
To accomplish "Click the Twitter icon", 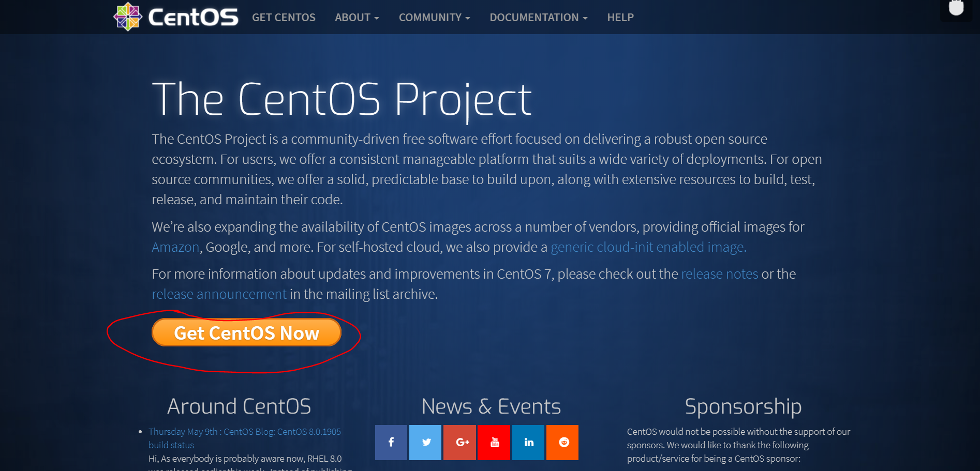I will [x=425, y=443].
